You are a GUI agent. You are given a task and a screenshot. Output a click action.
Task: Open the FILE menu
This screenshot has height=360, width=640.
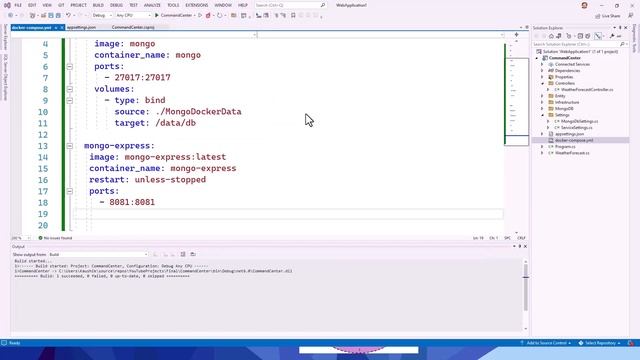pos(18,5)
